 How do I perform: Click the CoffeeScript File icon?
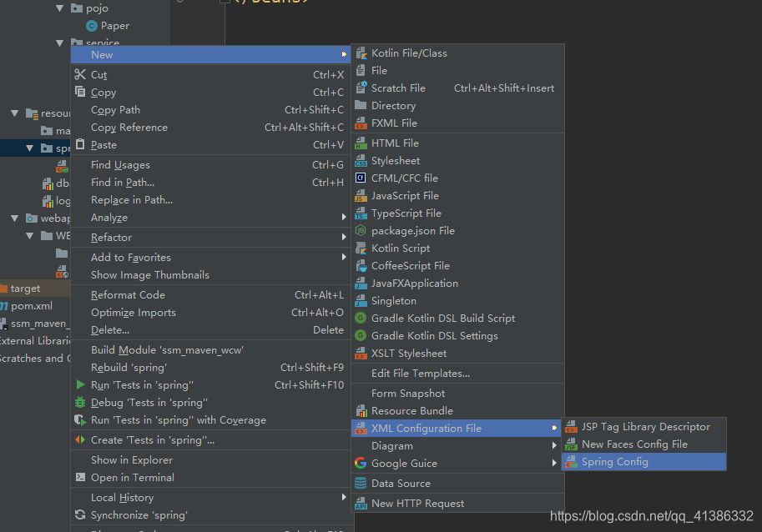pos(361,265)
